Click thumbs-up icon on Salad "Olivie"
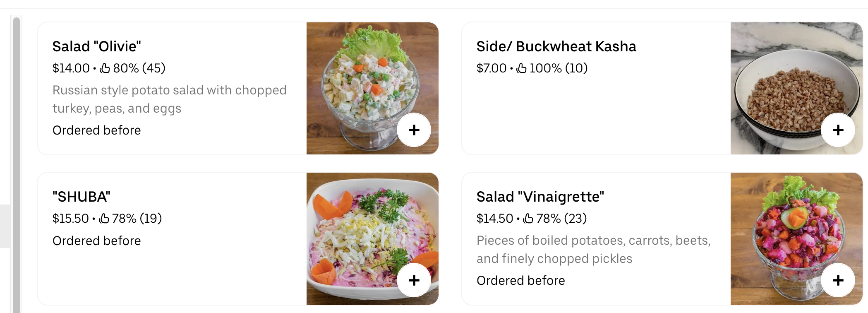This screenshot has height=313, width=868. 105,68
